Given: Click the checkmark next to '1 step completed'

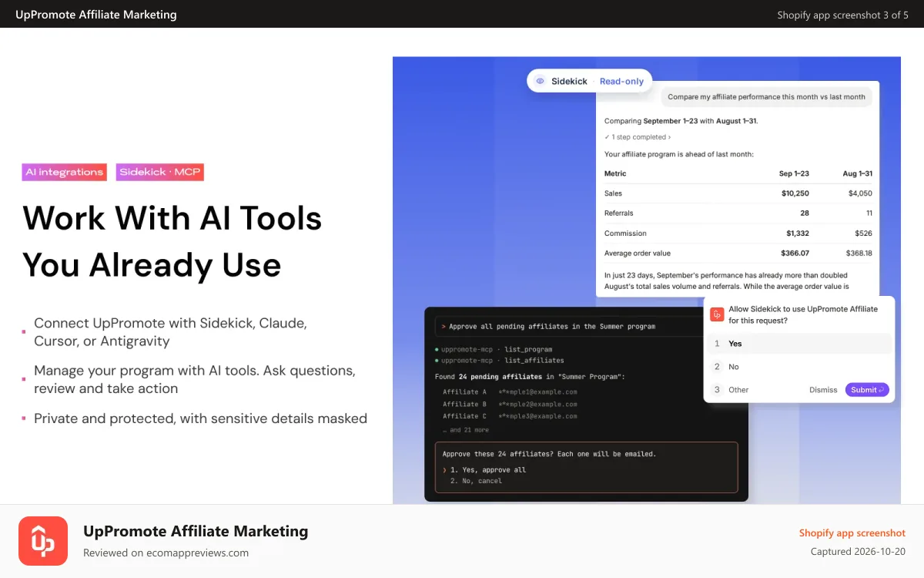Looking at the screenshot, I should (x=607, y=137).
